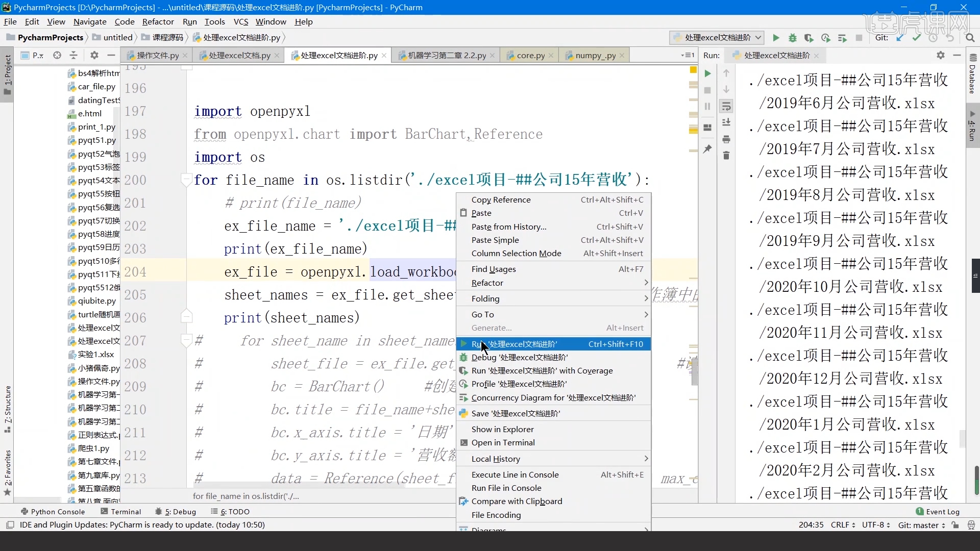Expand Local History submenu
Screen dimensions: 980x551
pos(554,459)
